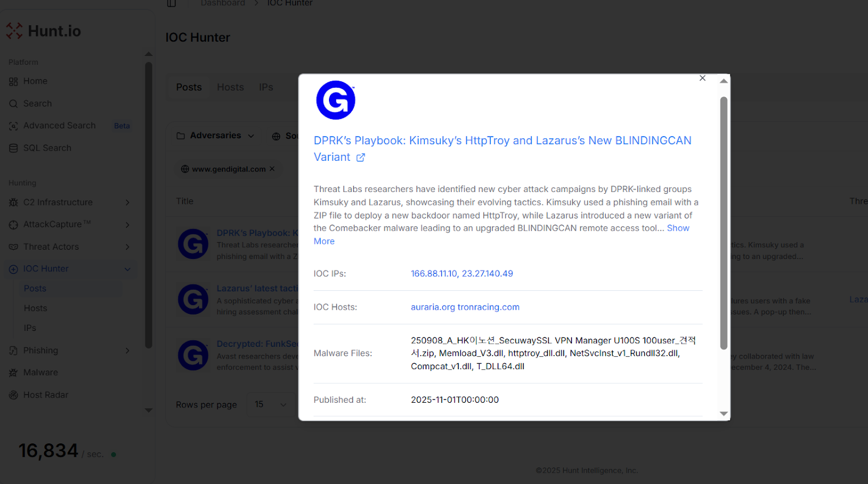Click the Show More link in description

(678, 228)
